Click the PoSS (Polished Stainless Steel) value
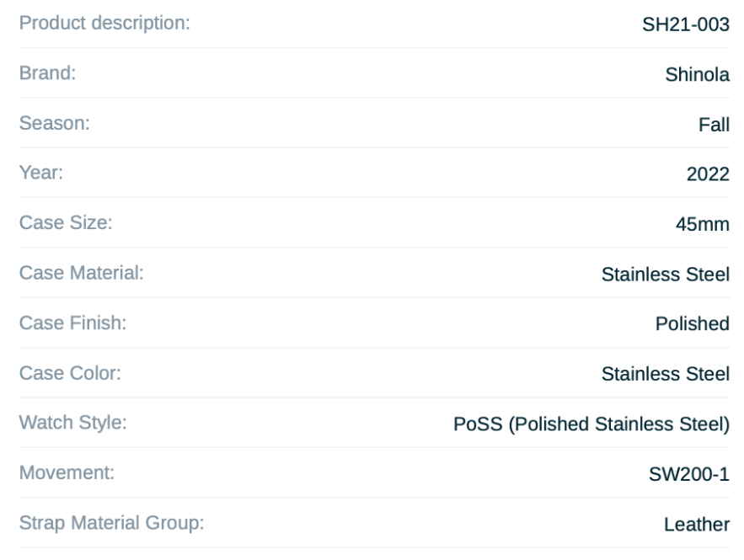This screenshot has width=744, height=560. pos(591,424)
